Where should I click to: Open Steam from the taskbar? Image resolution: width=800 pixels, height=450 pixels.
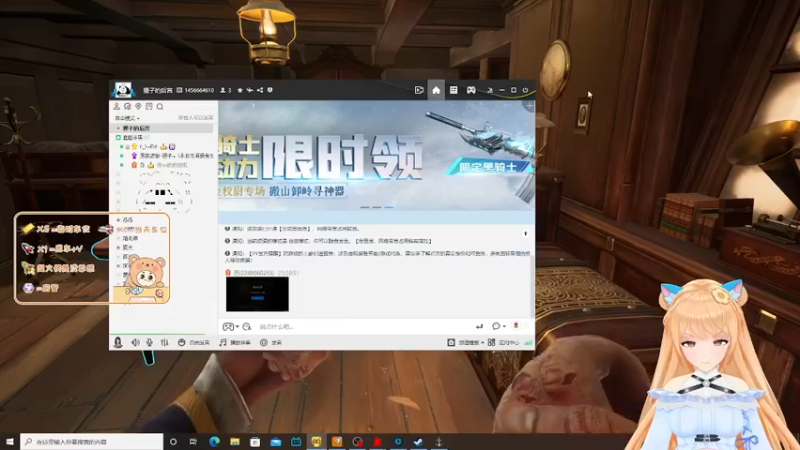(x=418, y=441)
